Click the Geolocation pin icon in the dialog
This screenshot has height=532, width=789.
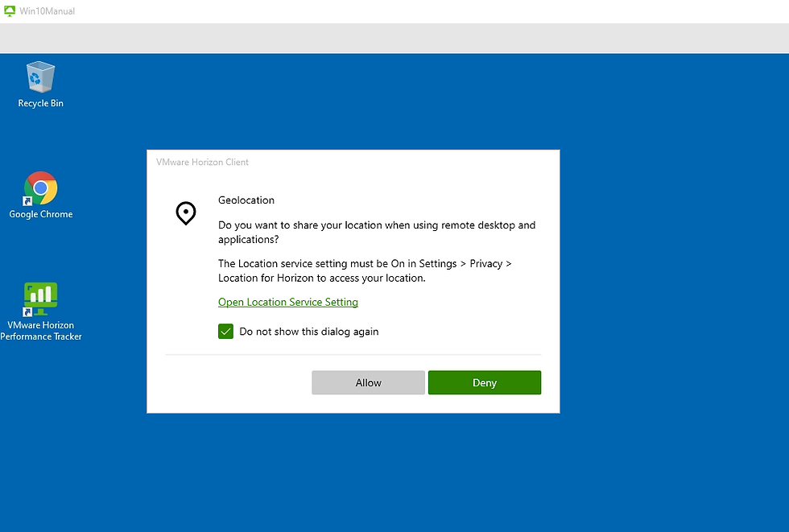click(186, 212)
